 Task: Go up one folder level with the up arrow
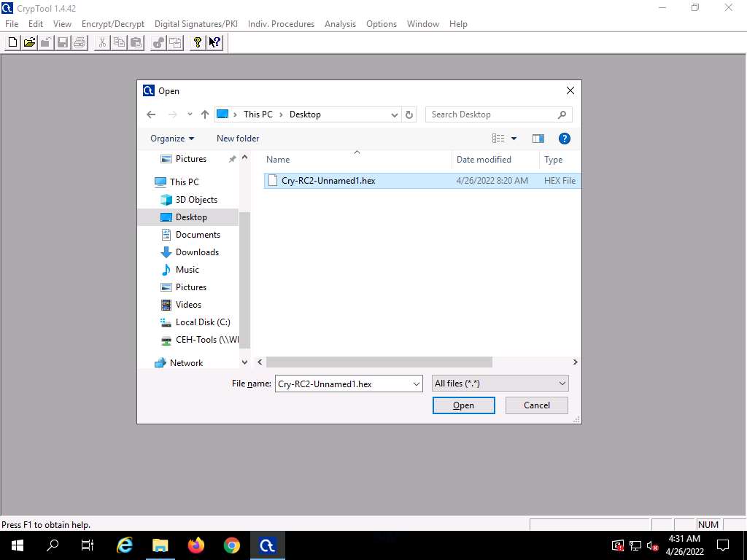coord(205,114)
